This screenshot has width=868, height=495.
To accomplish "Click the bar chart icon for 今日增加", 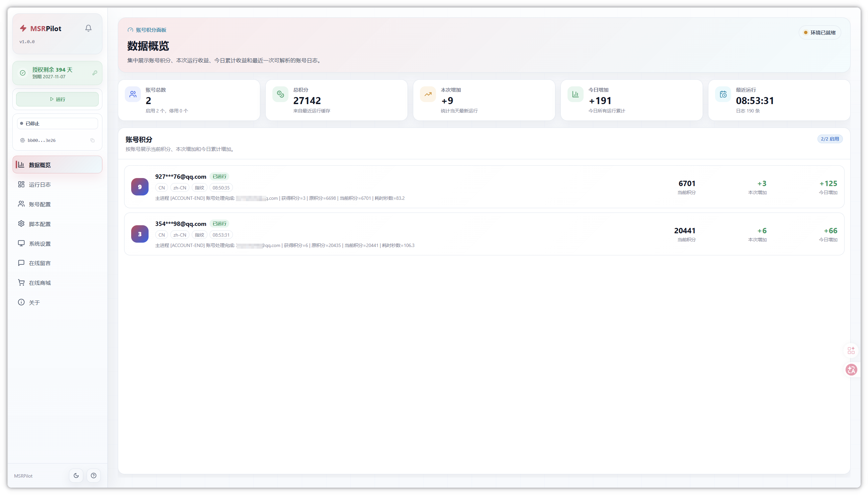I will pos(576,94).
